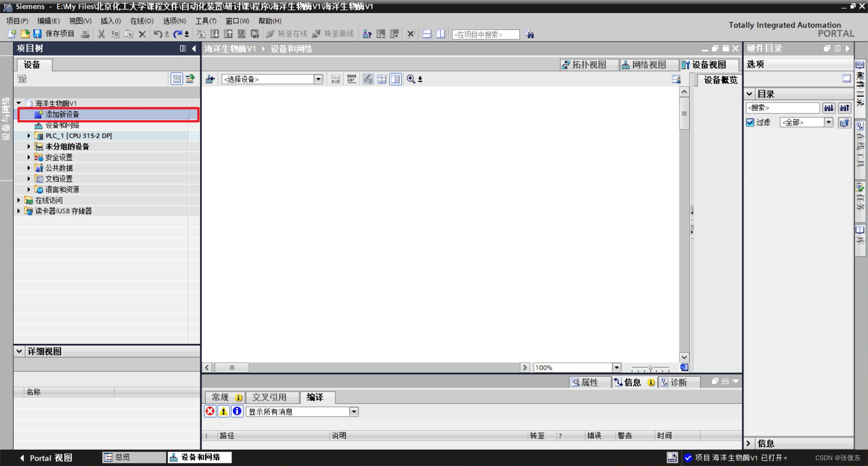Open the 项目(P) menu
Viewport: 868px width, 466px height.
pos(17,21)
